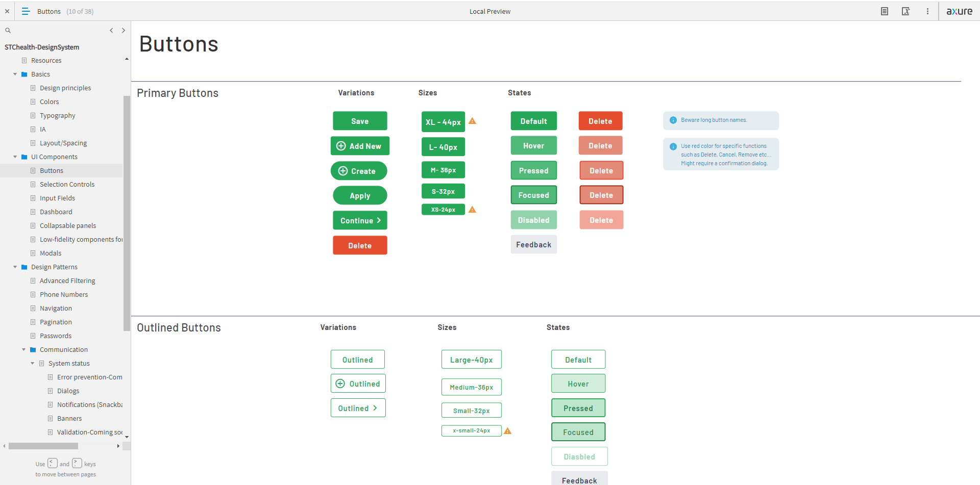Viewport: 980px width, 485px height.
Task: Collapse the Design Patterns folder
Action: point(15,267)
